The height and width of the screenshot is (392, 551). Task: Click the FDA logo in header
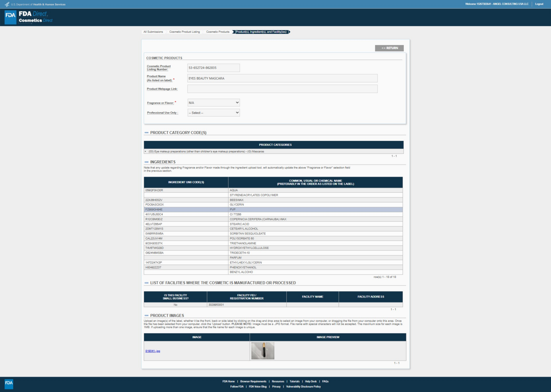tap(10, 17)
